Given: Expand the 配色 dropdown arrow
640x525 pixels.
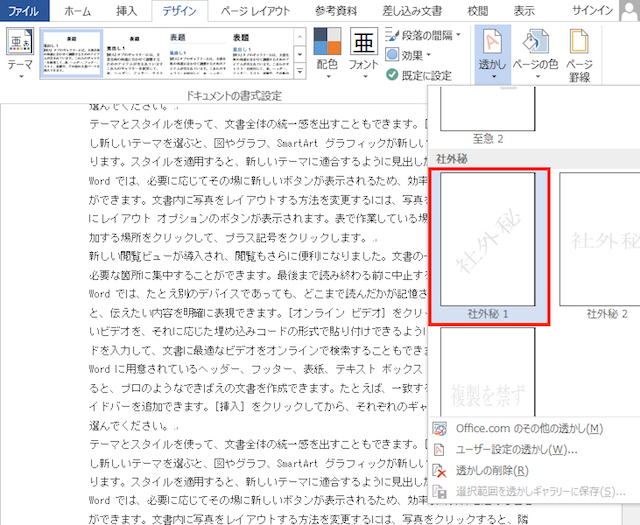Looking at the screenshot, I should pos(328,76).
